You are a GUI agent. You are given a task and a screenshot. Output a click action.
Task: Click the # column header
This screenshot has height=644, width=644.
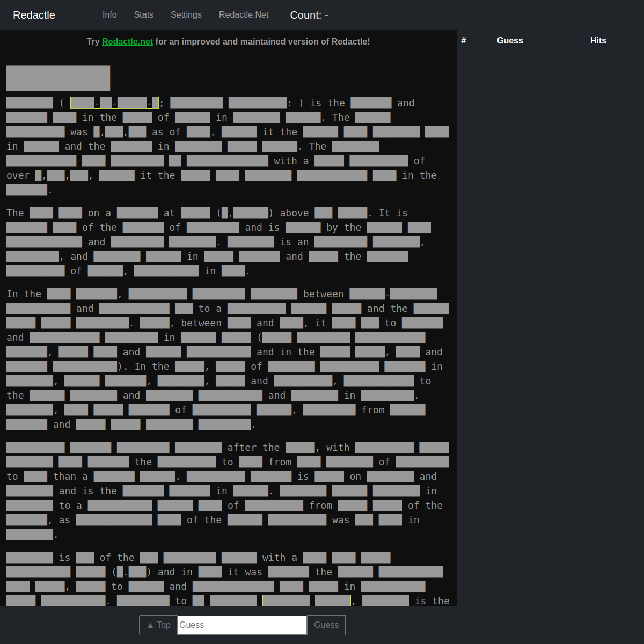(x=464, y=41)
